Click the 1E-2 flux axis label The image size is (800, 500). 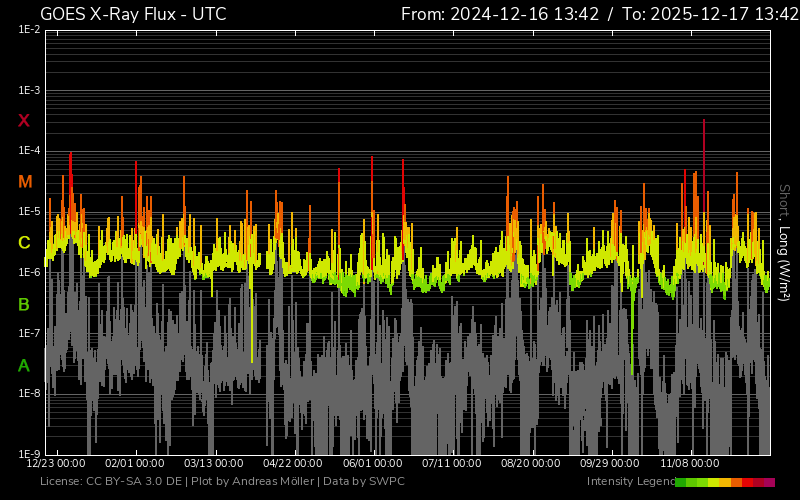coord(29,31)
